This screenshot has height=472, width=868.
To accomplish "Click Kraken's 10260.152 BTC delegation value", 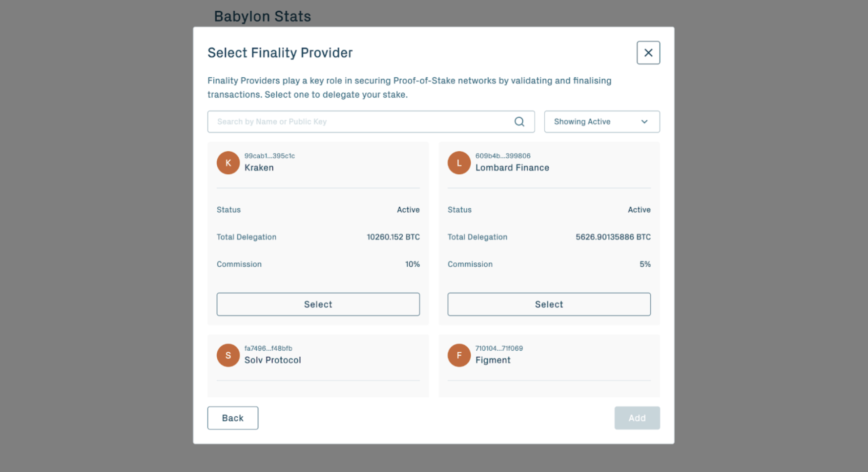I will [x=393, y=237].
